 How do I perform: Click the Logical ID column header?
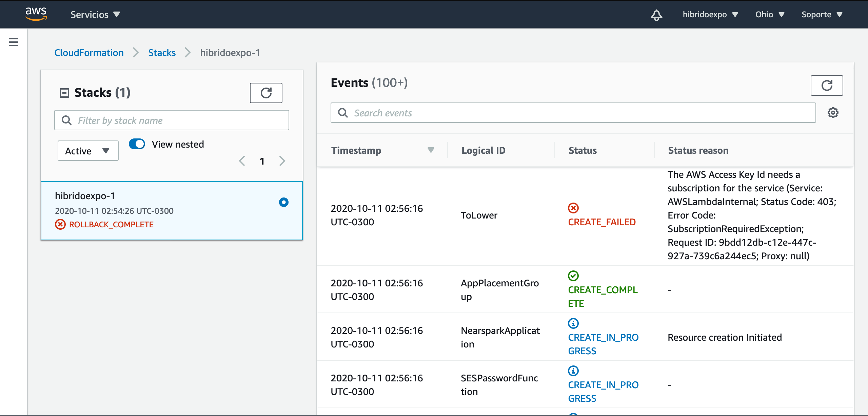pyautogui.click(x=483, y=150)
